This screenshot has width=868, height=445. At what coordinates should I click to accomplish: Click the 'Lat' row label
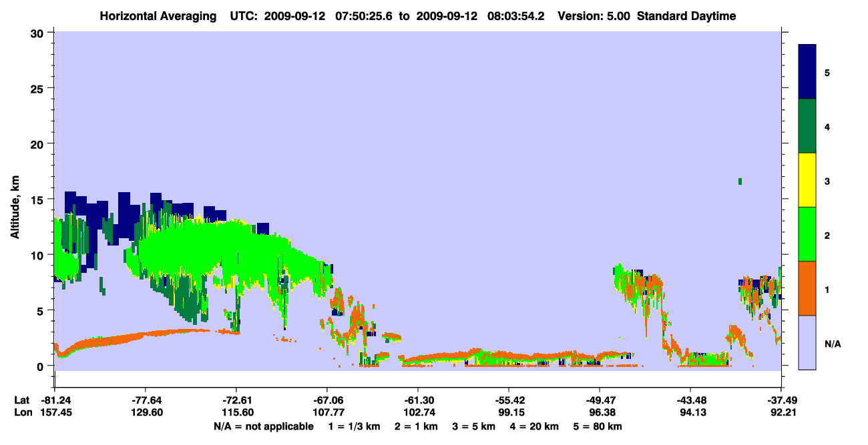point(22,400)
